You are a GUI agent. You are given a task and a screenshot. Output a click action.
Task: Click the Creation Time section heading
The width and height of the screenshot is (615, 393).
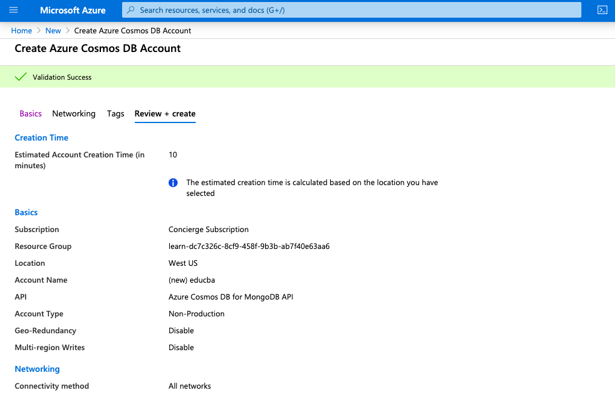pyautogui.click(x=41, y=138)
